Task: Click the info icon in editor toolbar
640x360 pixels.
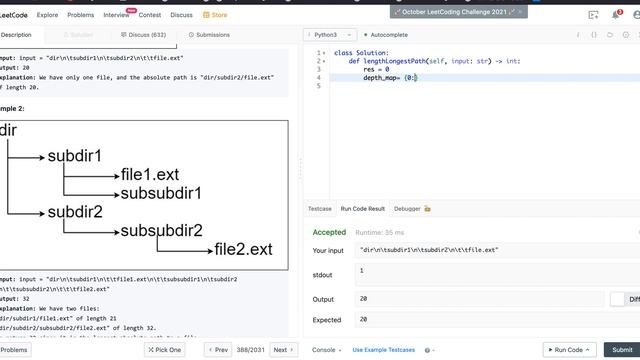Action: click(578, 35)
